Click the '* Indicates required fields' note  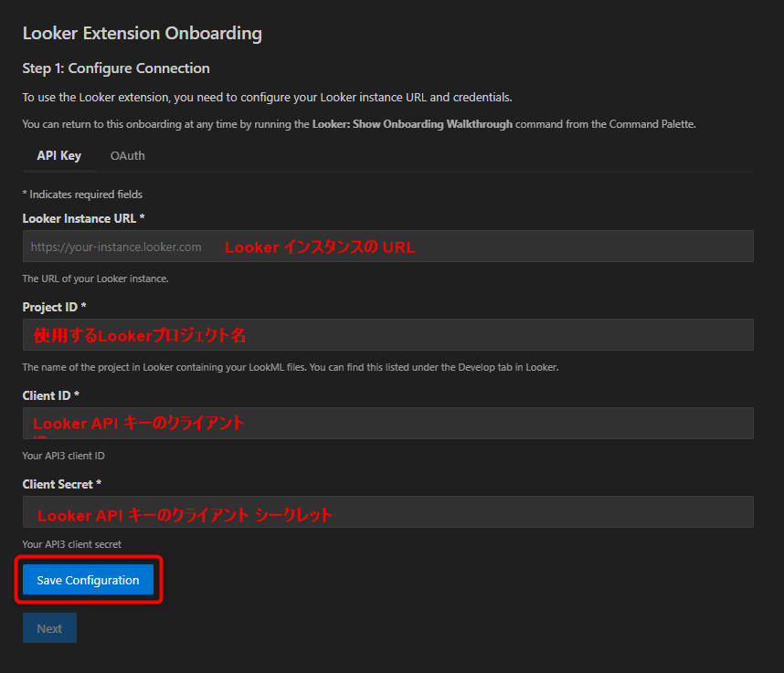82,195
